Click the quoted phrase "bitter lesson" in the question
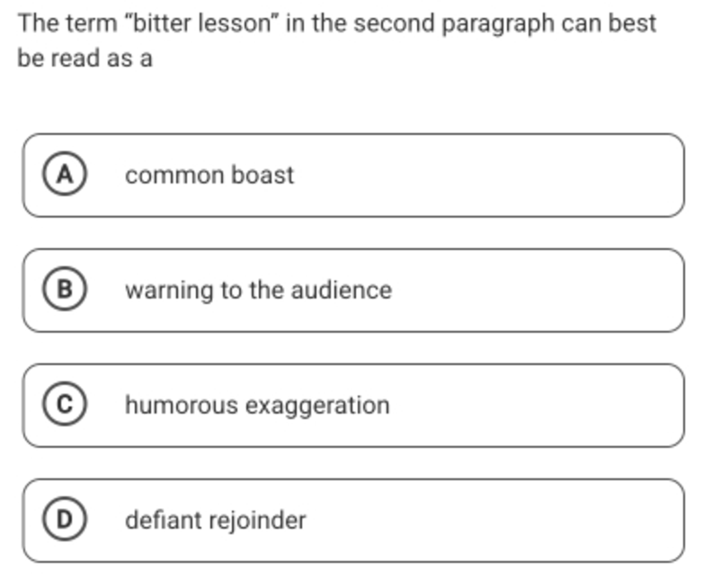Viewport: 721px width, 588px height. coord(201,23)
